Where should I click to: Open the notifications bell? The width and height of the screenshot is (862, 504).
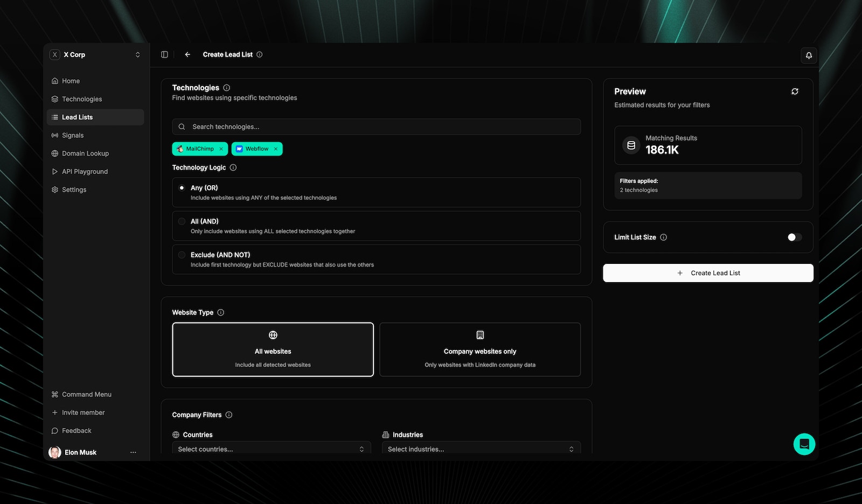pos(808,55)
